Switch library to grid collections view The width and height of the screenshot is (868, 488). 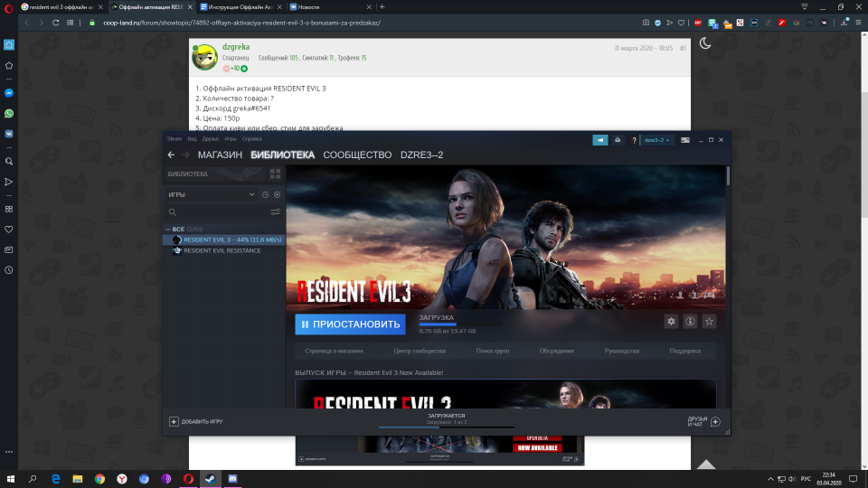(x=275, y=174)
